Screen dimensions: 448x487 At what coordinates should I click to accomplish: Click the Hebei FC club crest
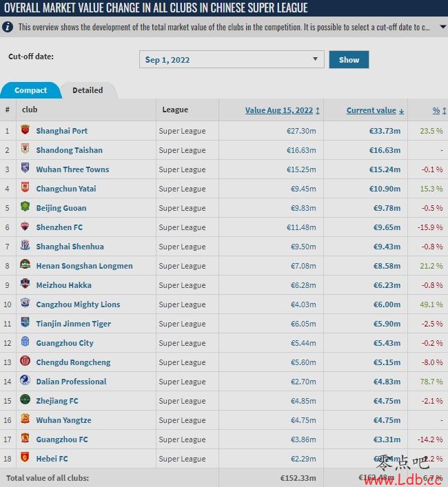26,457
